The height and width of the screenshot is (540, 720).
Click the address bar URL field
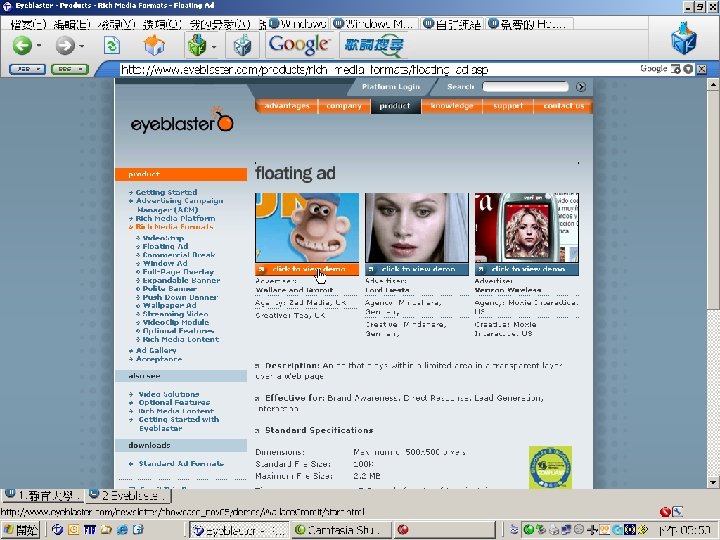[x=377, y=69]
